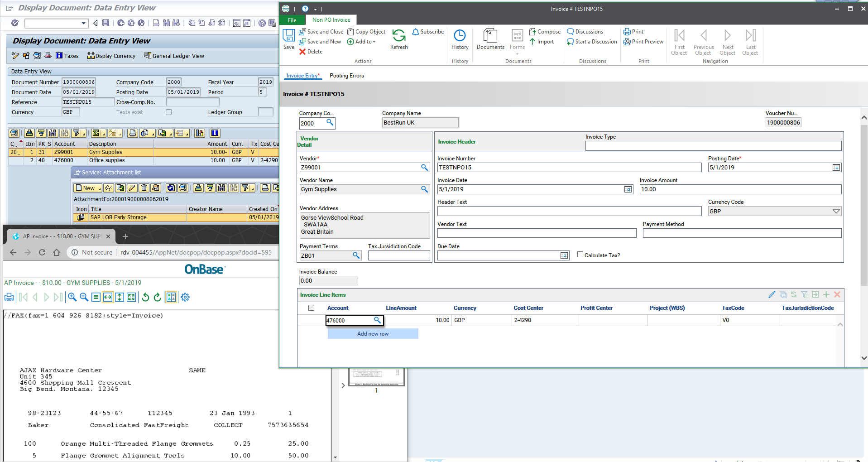Open OnBase viewer settings gear
The image size is (868, 462).
(x=185, y=297)
